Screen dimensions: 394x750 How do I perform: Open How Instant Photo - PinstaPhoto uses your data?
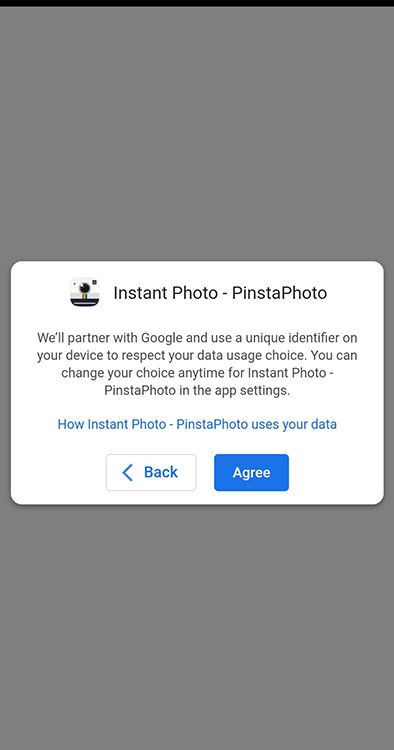pyautogui.click(x=197, y=424)
